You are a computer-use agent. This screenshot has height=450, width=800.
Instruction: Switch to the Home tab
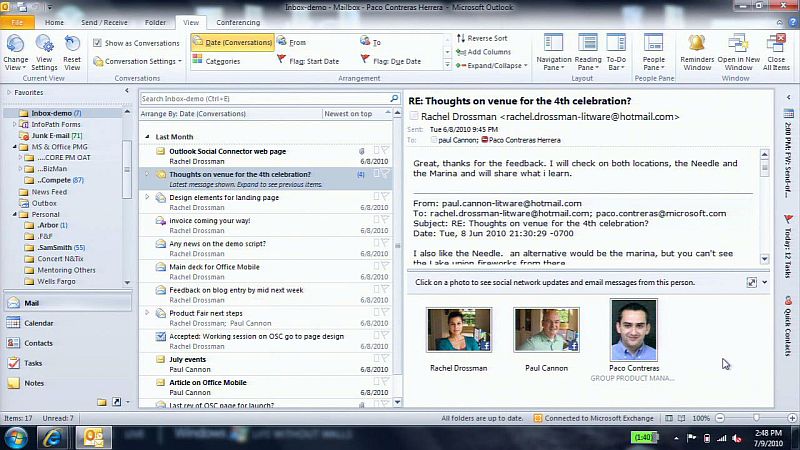pyautogui.click(x=54, y=22)
